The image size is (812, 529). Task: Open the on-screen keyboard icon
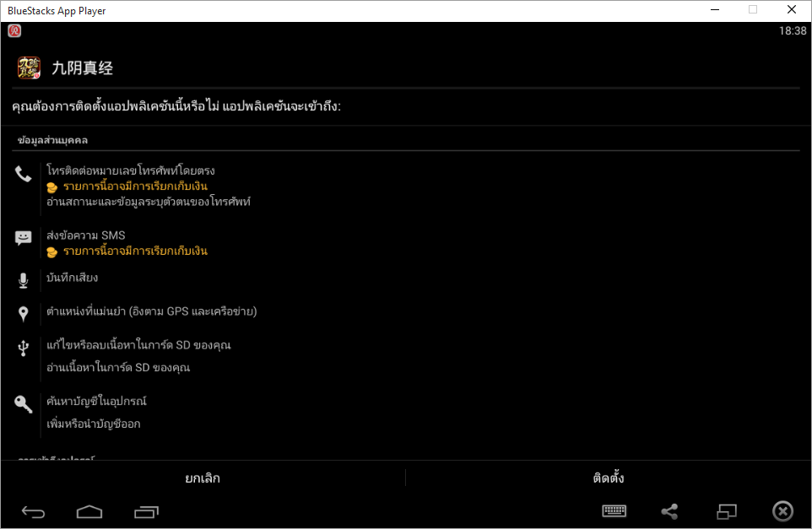coord(614,511)
